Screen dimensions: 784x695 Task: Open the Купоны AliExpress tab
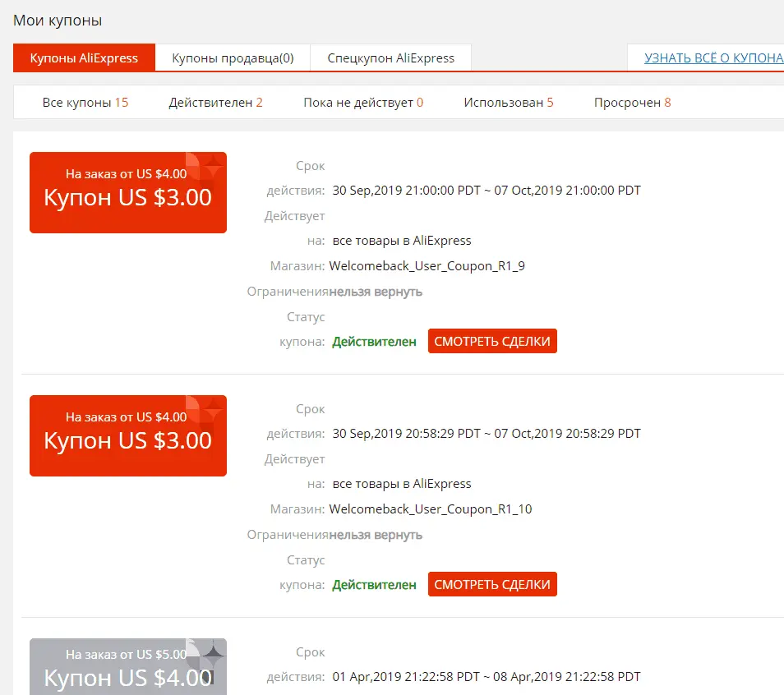[x=84, y=58]
